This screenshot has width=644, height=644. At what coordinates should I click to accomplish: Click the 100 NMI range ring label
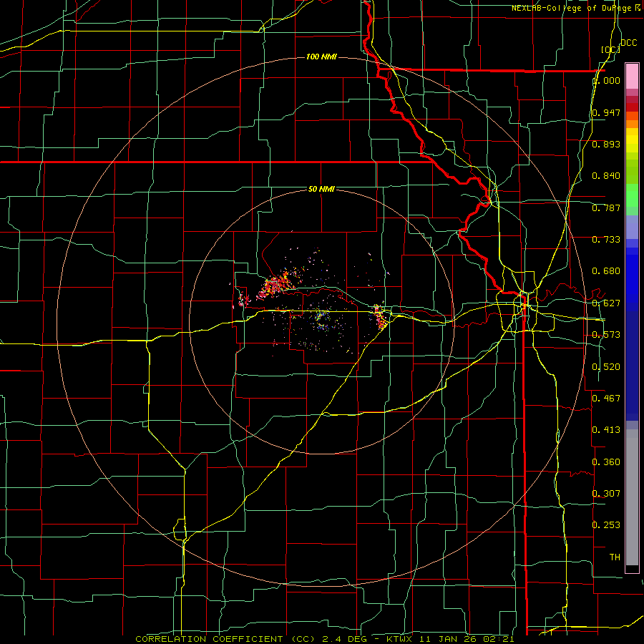point(321,57)
